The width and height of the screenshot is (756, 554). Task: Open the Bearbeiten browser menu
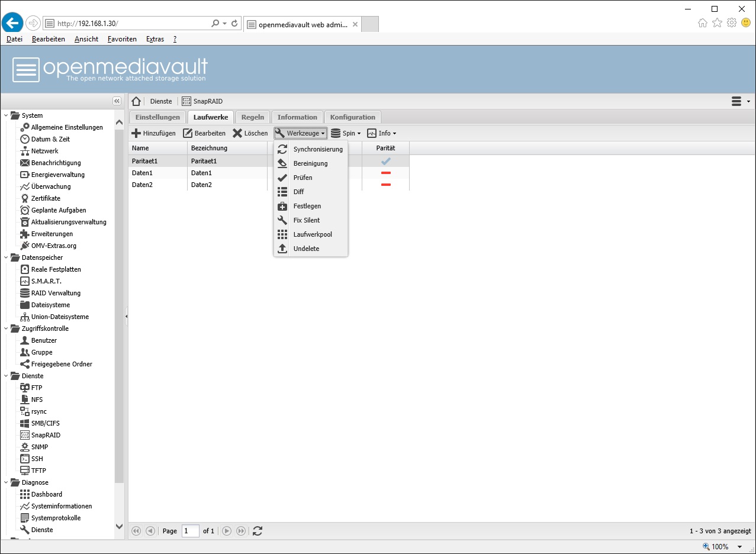[x=49, y=39]
